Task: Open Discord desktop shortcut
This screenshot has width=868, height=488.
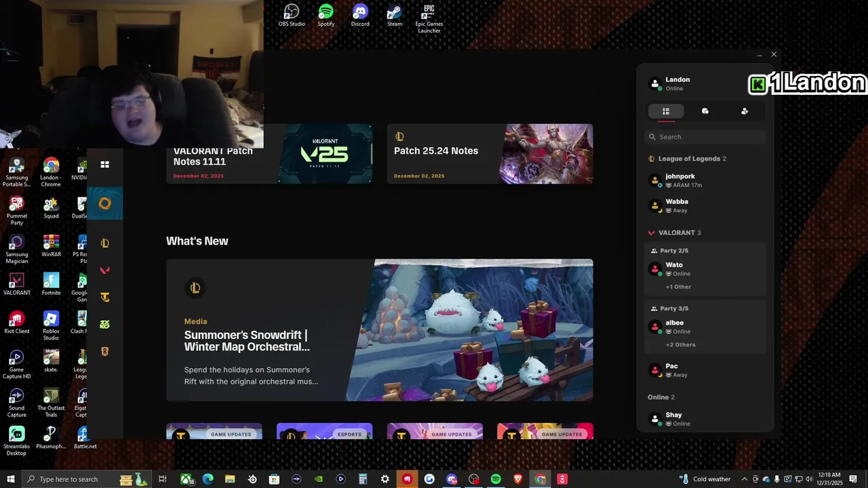Action: 360,15
